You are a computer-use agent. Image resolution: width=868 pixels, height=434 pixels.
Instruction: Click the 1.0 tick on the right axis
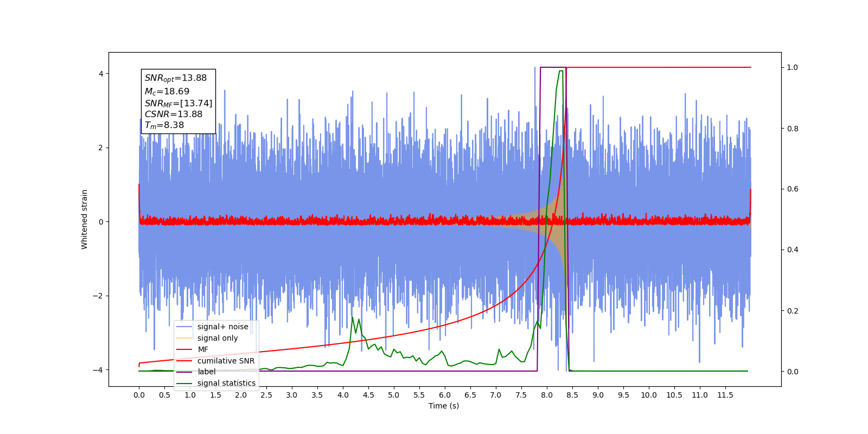tap(793, 68)
